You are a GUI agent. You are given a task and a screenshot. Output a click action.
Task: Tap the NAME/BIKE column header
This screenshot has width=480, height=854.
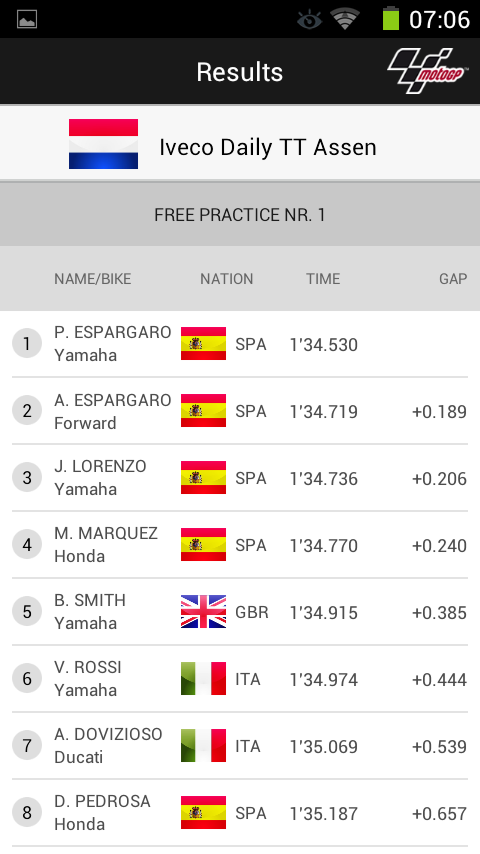[93, 279]
